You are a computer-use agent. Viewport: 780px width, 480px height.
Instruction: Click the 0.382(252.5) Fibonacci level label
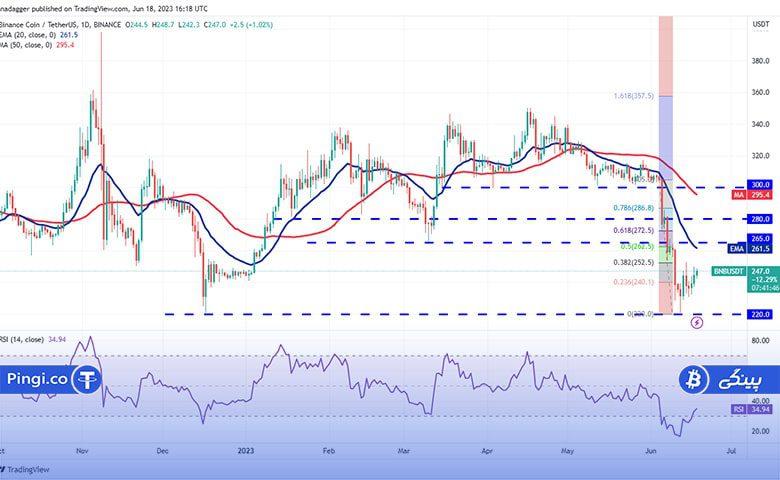tap(633, 262)
